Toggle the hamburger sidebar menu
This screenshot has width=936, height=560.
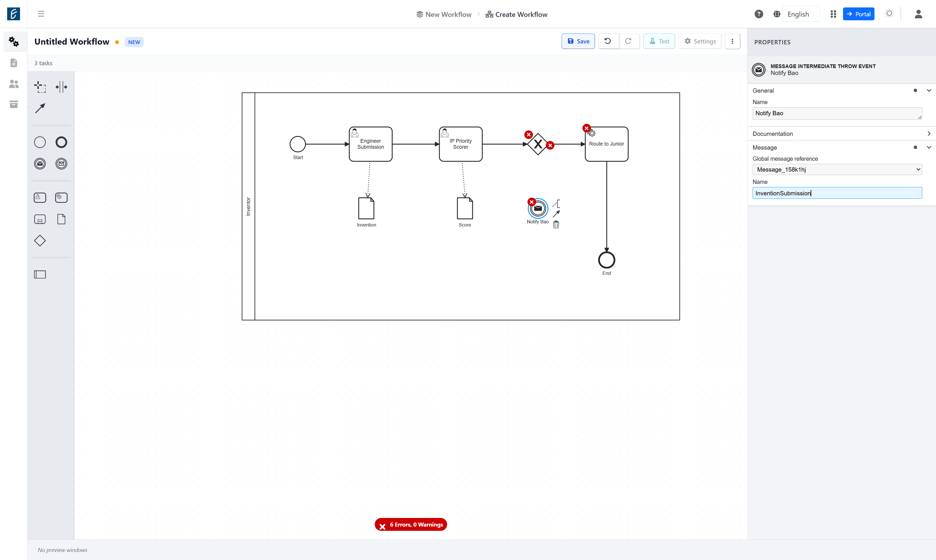pyautogui.click(x=41, y=14)
